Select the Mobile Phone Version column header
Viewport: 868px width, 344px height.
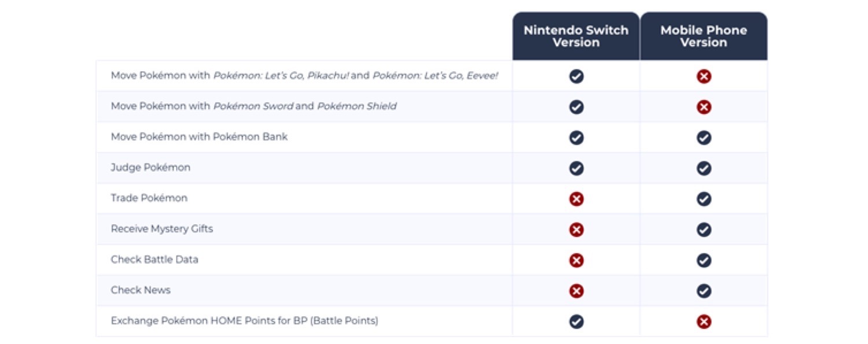click(704, 36)
